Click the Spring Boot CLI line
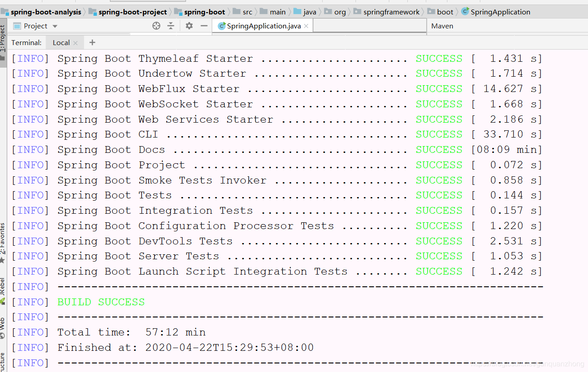This screenshot has height=372, width=588. point(277,134)
